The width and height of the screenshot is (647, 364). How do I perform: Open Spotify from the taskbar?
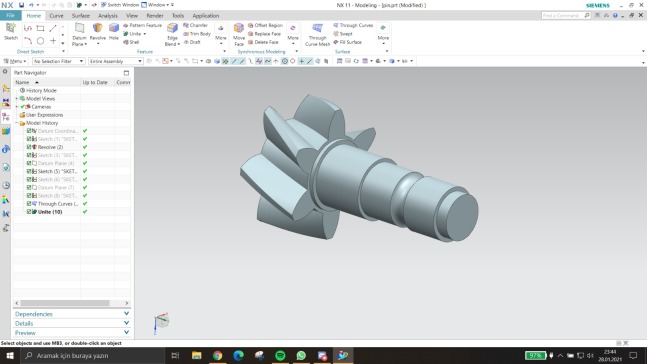(280, 355)
